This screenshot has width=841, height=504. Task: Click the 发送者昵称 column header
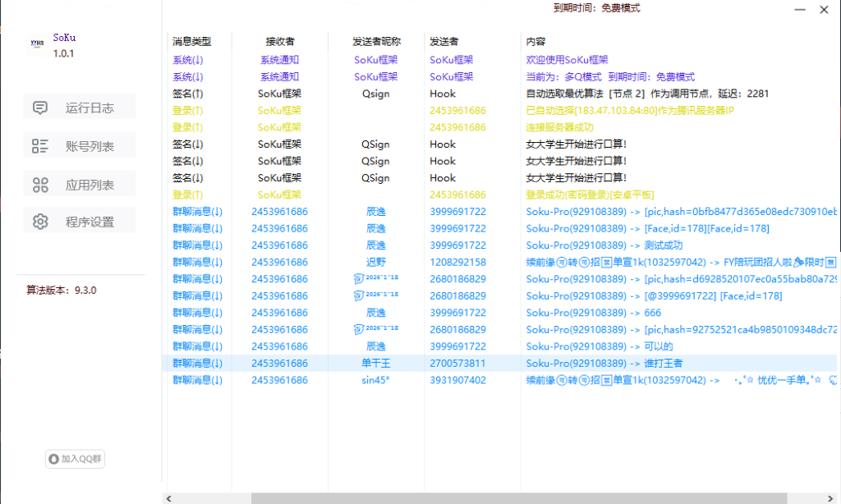pos(376,41)
